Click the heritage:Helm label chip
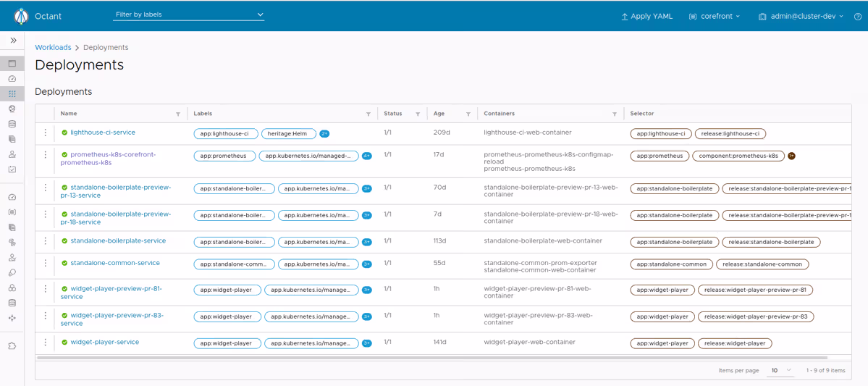This screenshot has width=868, height=386. point(288,133)
